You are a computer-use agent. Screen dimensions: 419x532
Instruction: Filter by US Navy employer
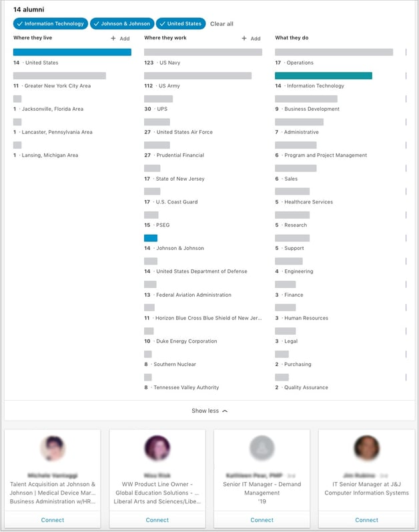coord(203,52)
